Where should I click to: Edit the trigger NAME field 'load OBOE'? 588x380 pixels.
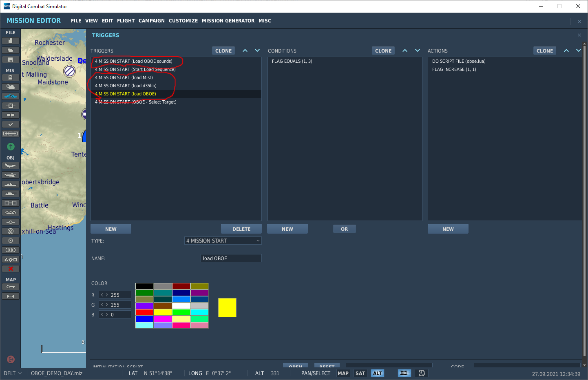[231, 258]
